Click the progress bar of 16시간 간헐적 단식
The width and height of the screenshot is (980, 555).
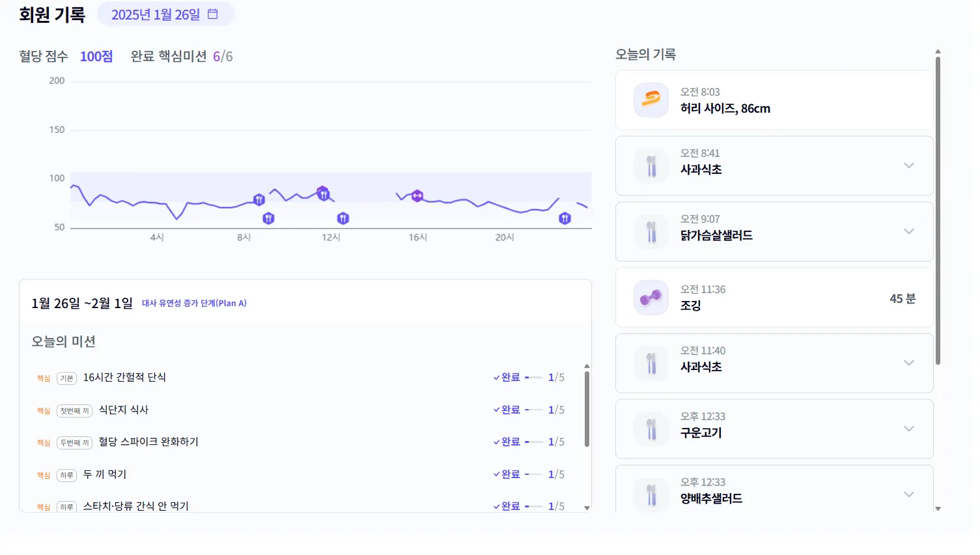tap(533, 377)
